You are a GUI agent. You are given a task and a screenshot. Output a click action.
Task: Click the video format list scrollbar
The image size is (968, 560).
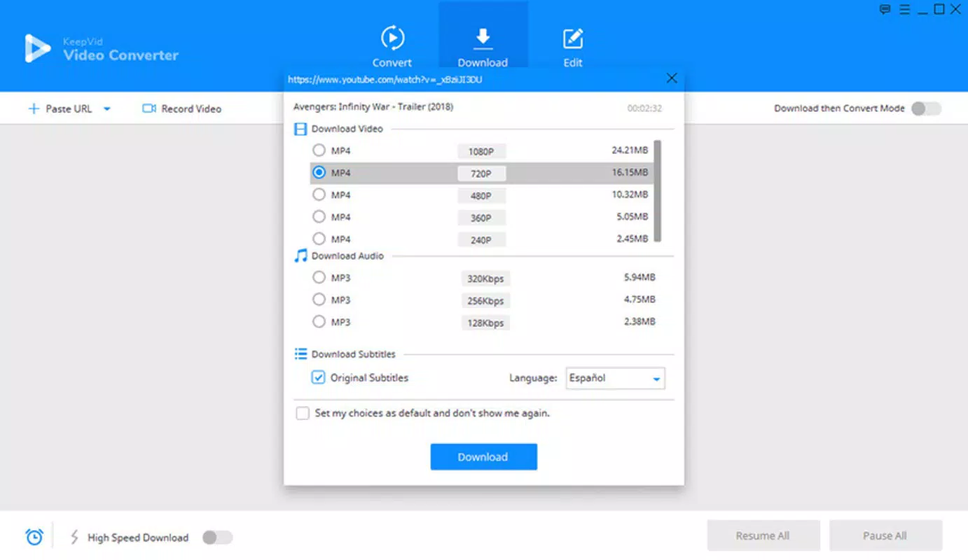coord(658,191)
